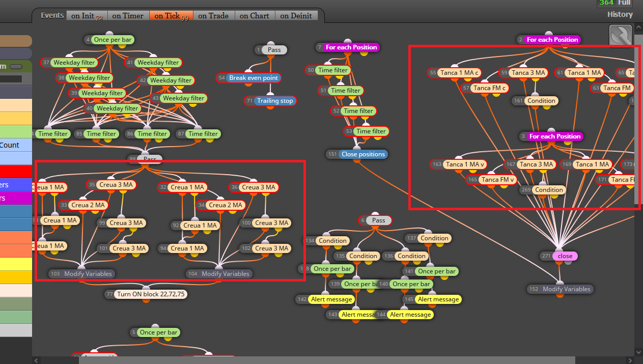Select Time filter block 87
The width and height of the screenshot is (643, 364).
pyautogui.click(x=198, y=134)
